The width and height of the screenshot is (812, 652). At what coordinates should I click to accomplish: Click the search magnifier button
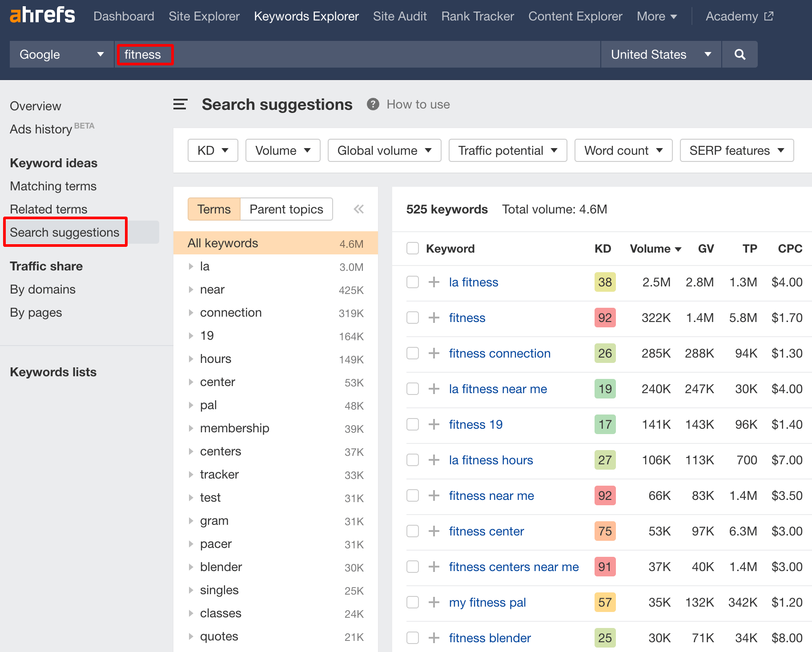(740, 54)
